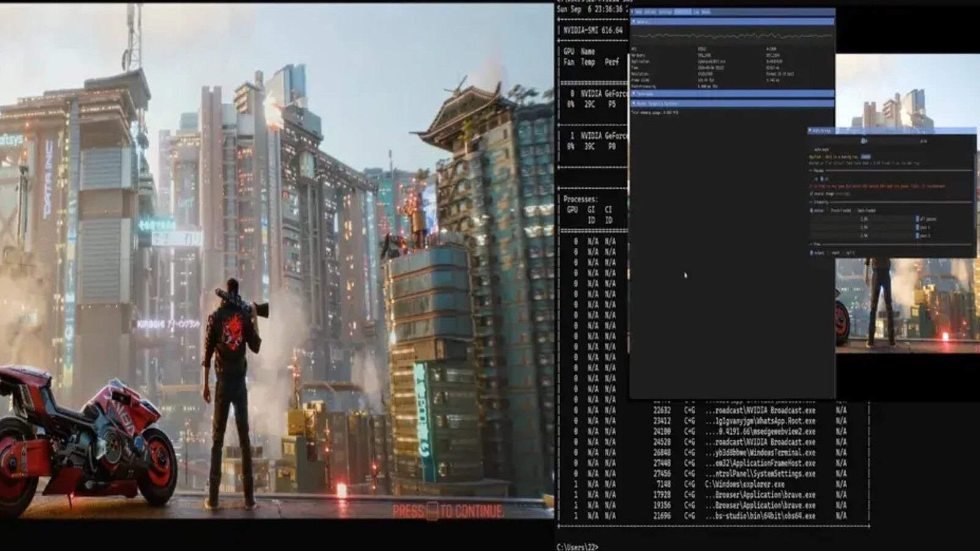Expand the second blue section header in the stats overlay
Viewport: 980px width, 551px height.
[733, 94]
